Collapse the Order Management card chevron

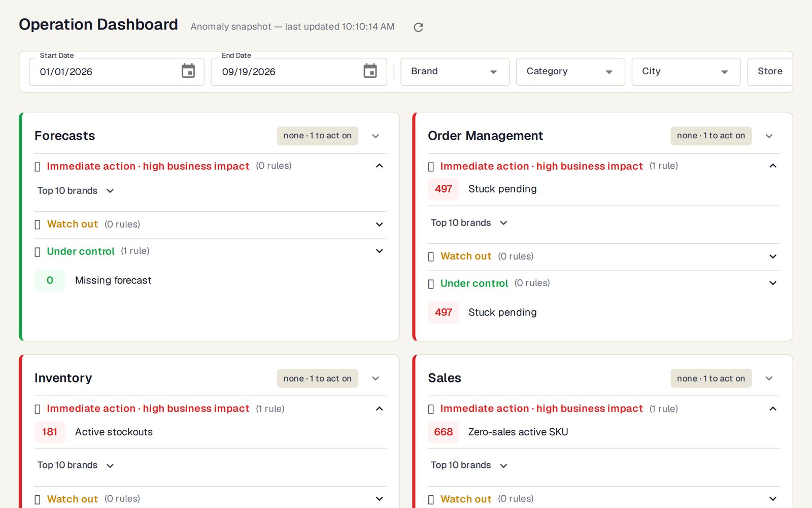pyautogui.click(x=769, y=136)
